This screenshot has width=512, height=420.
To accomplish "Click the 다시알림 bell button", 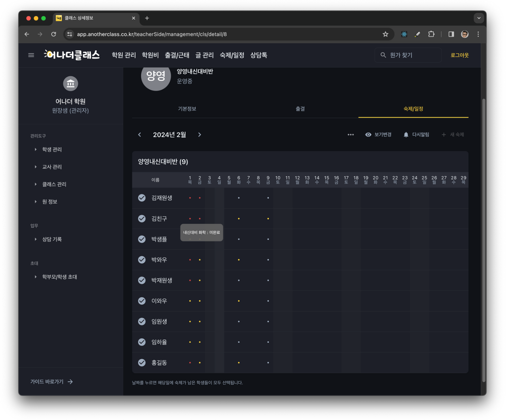I will click(416, 135).
